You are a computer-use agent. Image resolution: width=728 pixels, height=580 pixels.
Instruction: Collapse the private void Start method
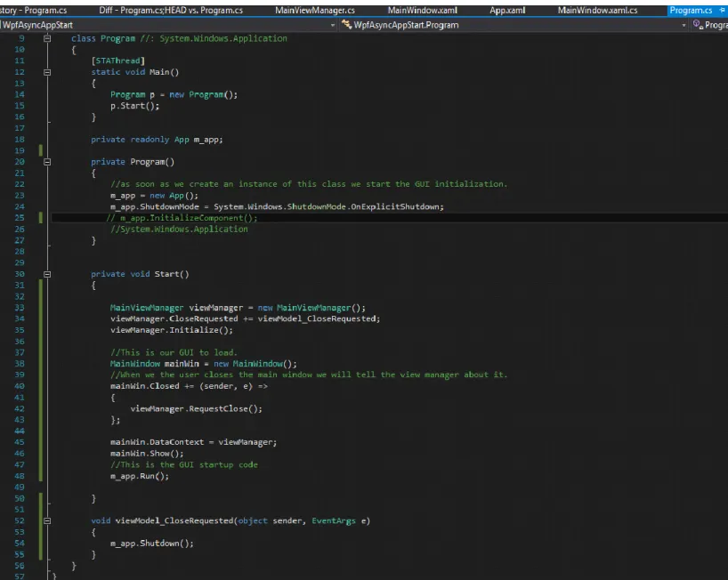coord(47,274)
